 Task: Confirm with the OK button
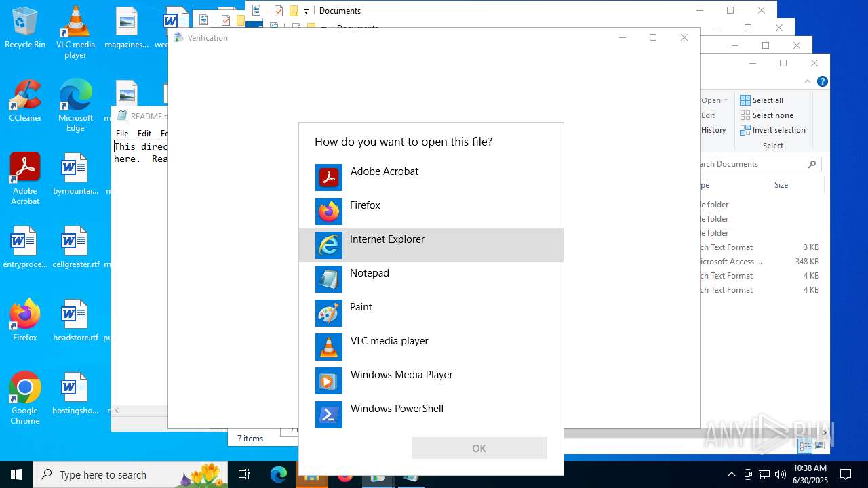479,448
